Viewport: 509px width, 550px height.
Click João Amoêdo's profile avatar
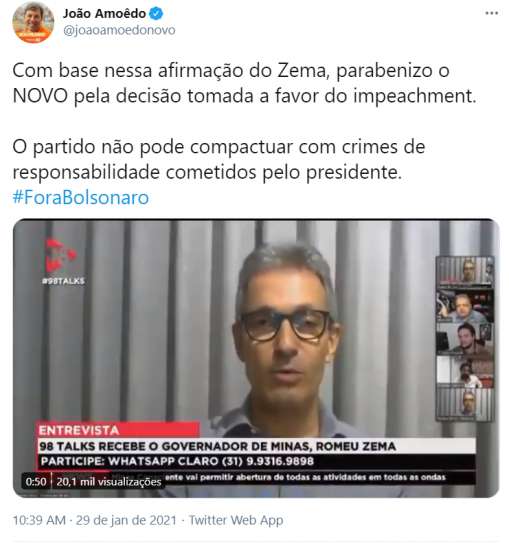[33, 22]
